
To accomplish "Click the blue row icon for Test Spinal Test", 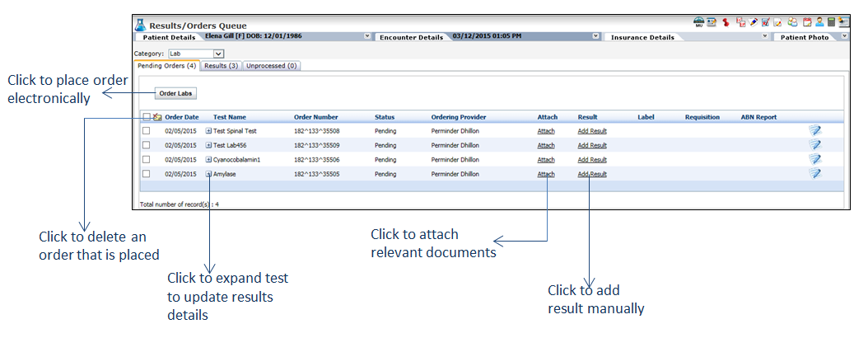I will point(814,130).
